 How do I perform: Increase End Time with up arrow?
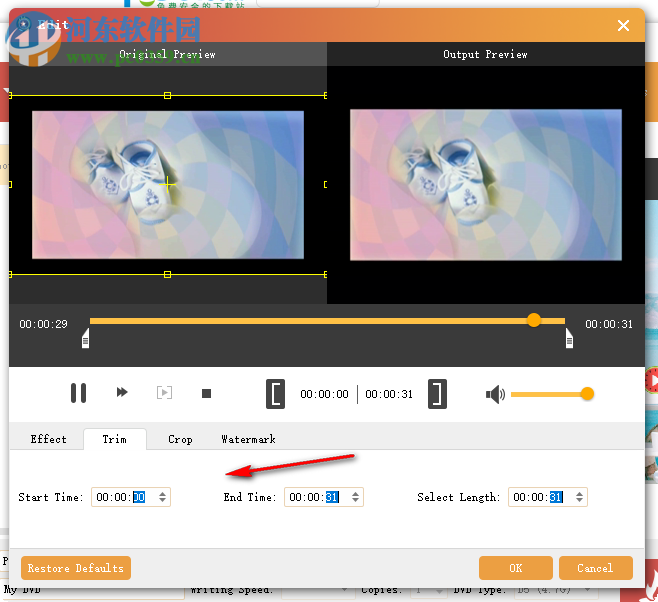356,494
